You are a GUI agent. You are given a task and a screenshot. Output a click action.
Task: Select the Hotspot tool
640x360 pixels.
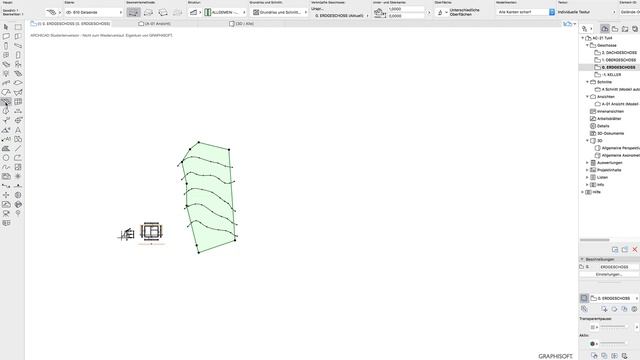click(x=18, y=176)
